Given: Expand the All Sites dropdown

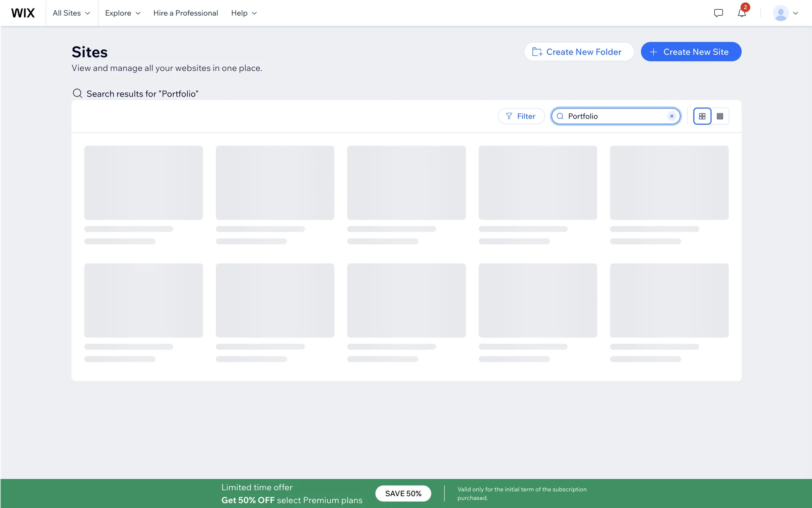Looking at the screenshot, I should pos(71,13).
